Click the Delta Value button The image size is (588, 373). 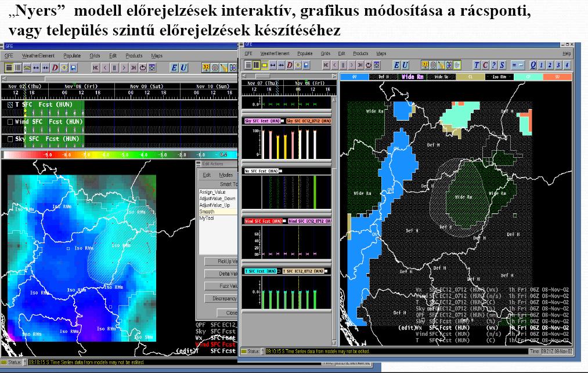tap(221, 274)
